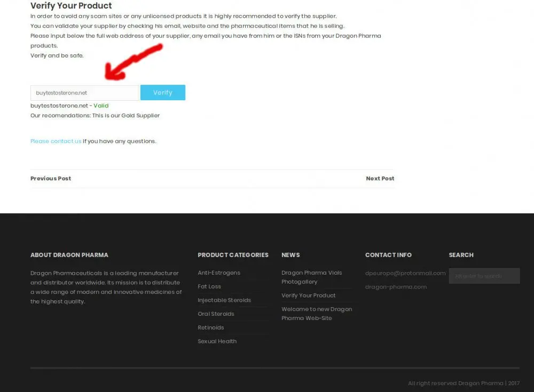This screenshot has width=534, height=392.
Task: Open the Anti-Estrogens product category
Action: point(219,273)
